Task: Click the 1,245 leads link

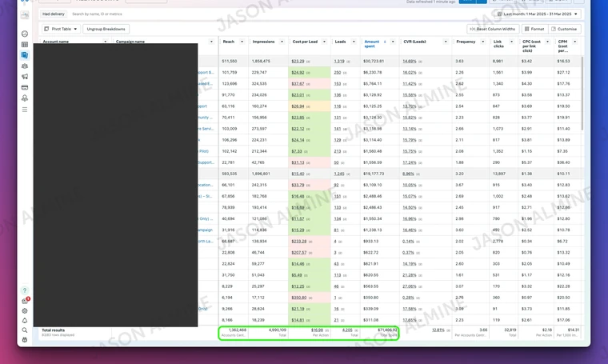Action: (x=339, y=174)
